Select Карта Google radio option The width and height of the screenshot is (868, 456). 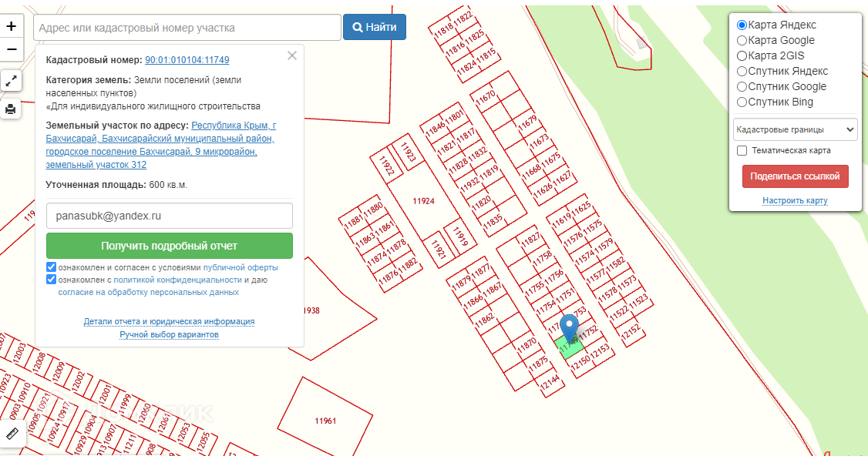[742, 40]
